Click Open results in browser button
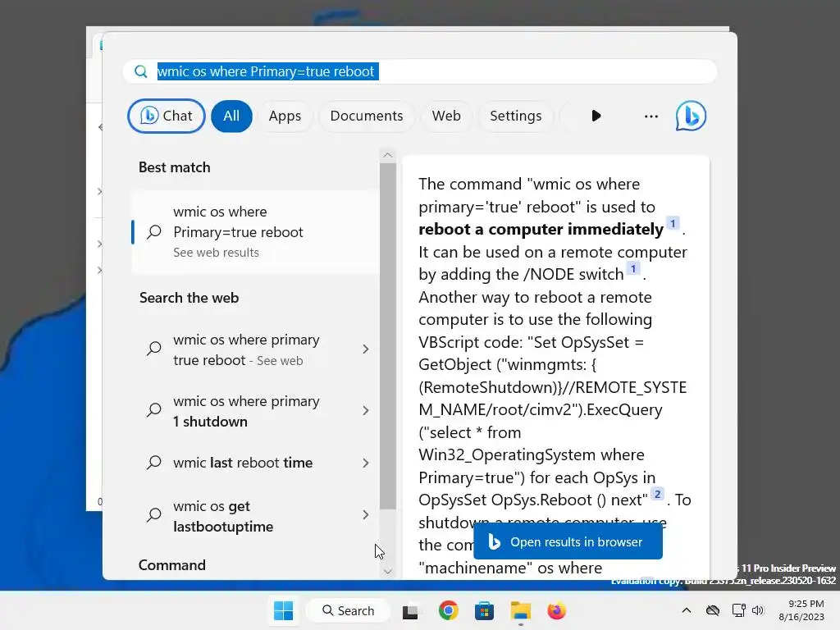 pos(568,541)
